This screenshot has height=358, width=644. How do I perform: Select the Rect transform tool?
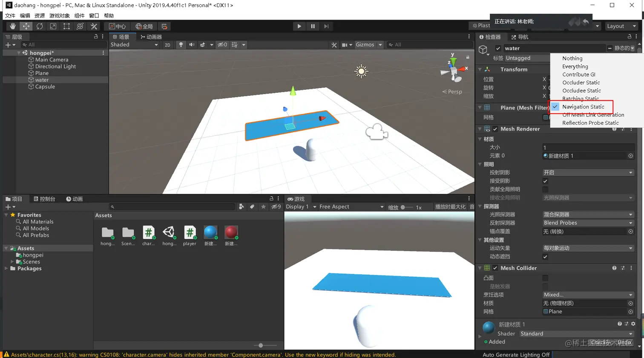point(66,26)
